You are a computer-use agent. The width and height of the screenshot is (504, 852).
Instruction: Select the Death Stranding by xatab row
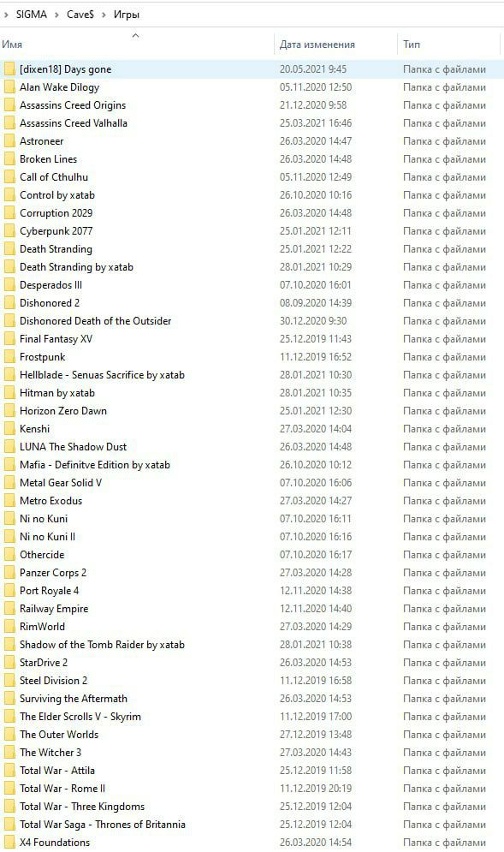click(x=252, y=267)
